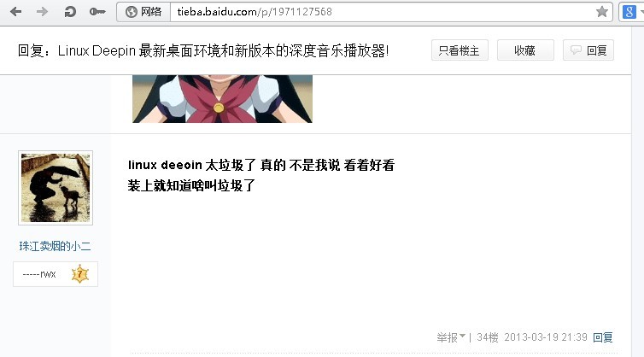Reload the page with the refresh icon

click(x=70, y=11)
